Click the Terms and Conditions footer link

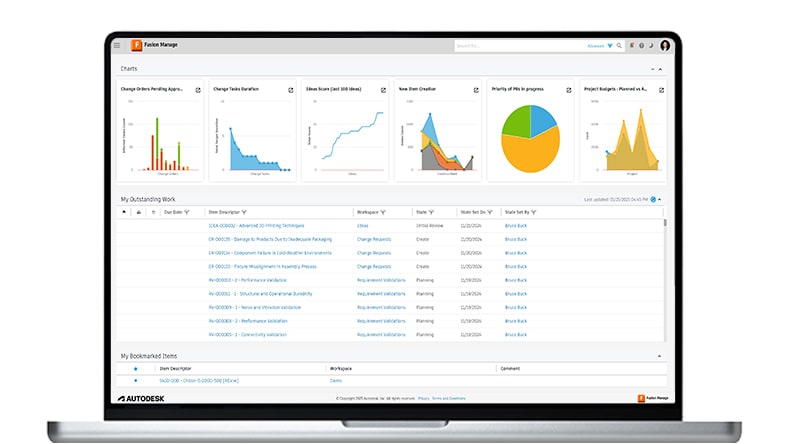click(x=449, y=398)
